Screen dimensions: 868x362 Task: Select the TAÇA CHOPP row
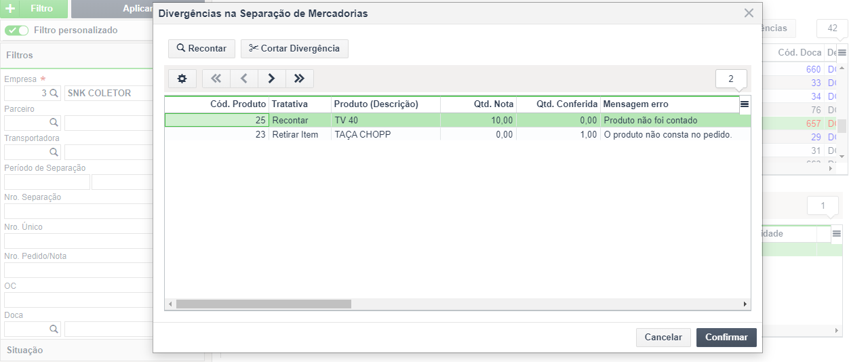click(x=458, y=134)
